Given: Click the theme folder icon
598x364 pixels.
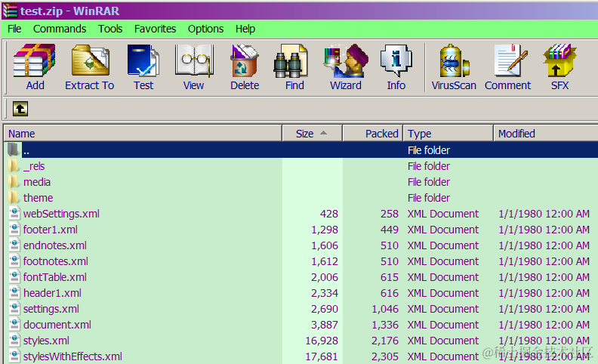Looking at the screenshot, I should pos(14,198).
